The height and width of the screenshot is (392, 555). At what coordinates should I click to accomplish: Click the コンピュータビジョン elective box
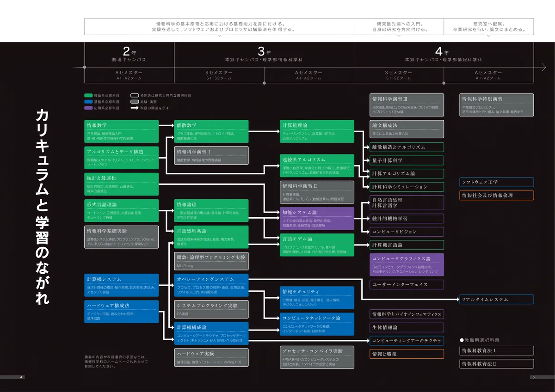click(407, 232)
